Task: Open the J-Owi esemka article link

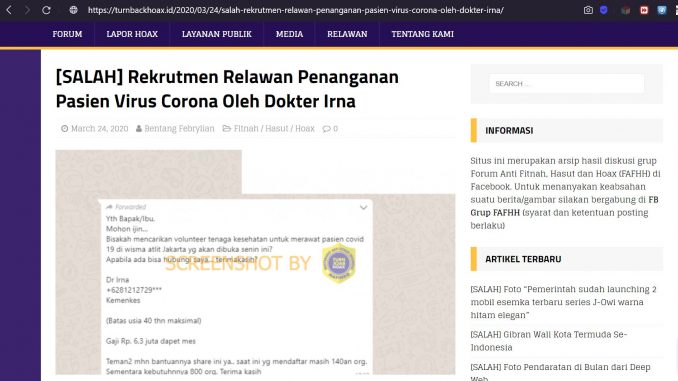Action: pos(563,302)
